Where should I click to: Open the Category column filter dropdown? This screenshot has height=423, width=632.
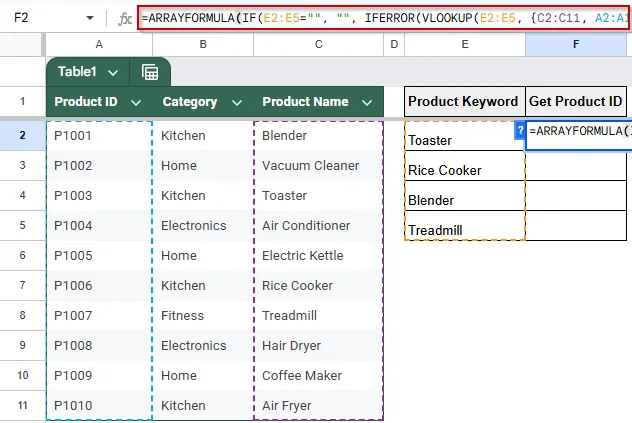tap(237, 103)
